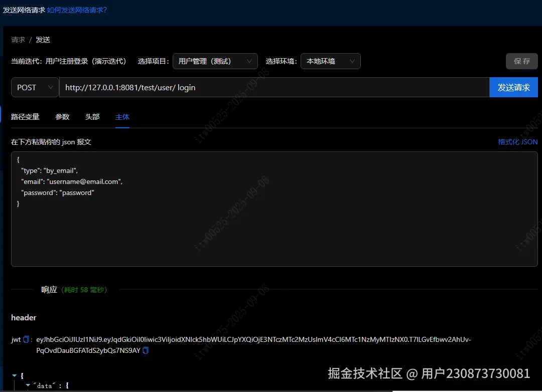The width and height of the screenshot is (542, 392).
Task: Open the POST method dropdown
Action: 35,87
